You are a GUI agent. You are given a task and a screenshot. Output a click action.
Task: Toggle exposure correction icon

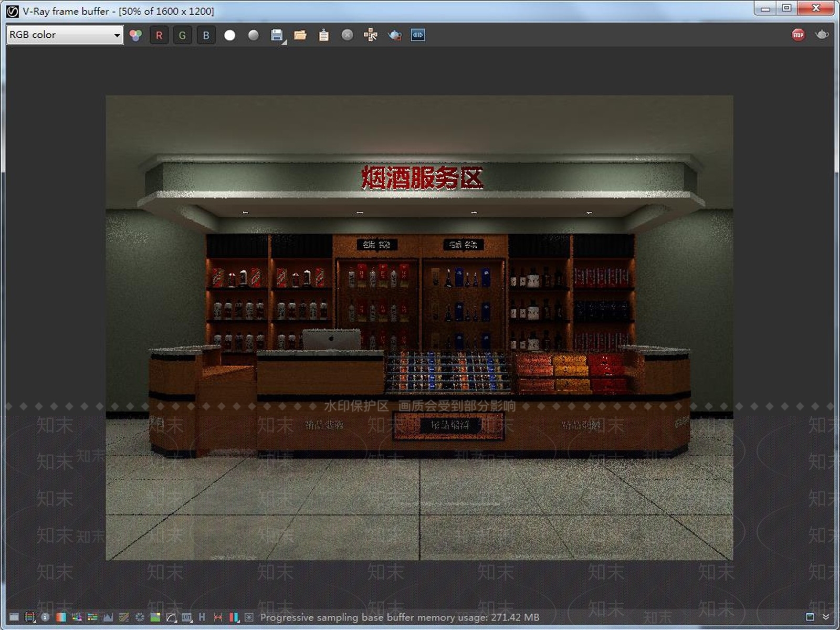pyautogui.click(x=140, y=617)
